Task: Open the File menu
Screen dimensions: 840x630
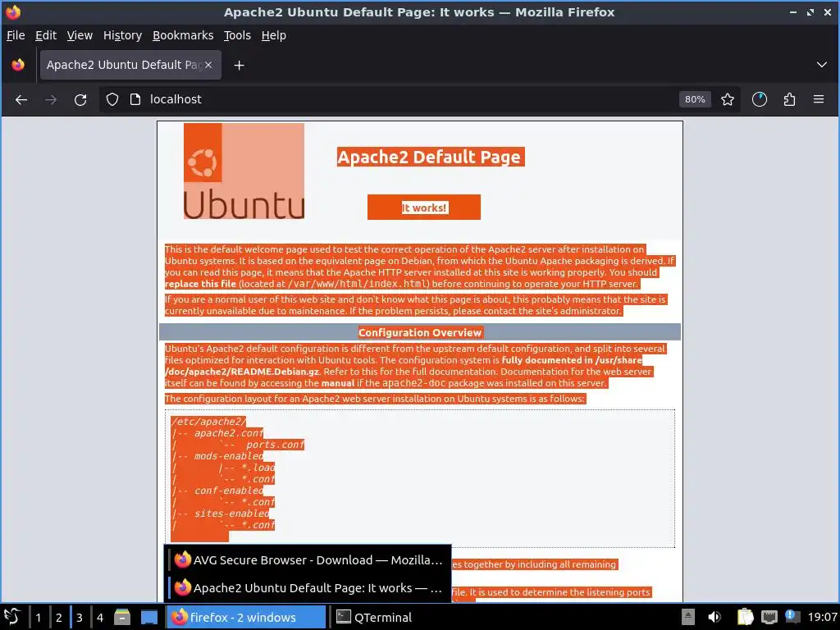Action: click(16, 35)
